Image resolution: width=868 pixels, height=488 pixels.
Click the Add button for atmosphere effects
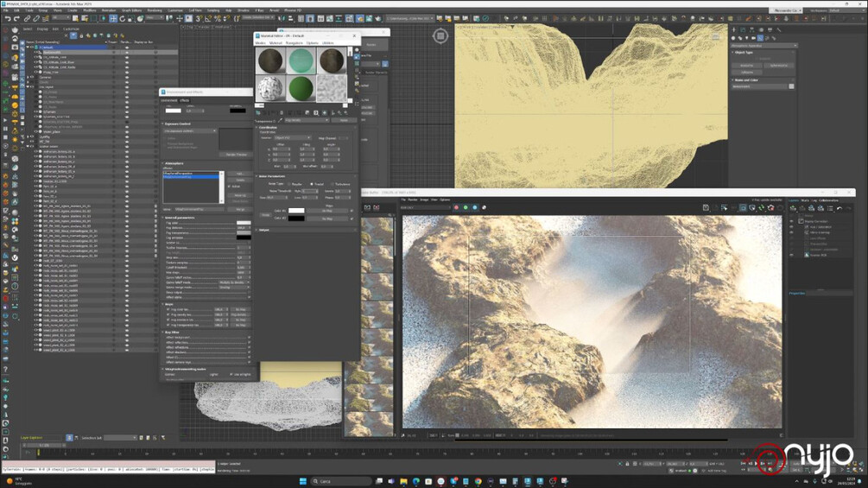(x=240, y=174)
